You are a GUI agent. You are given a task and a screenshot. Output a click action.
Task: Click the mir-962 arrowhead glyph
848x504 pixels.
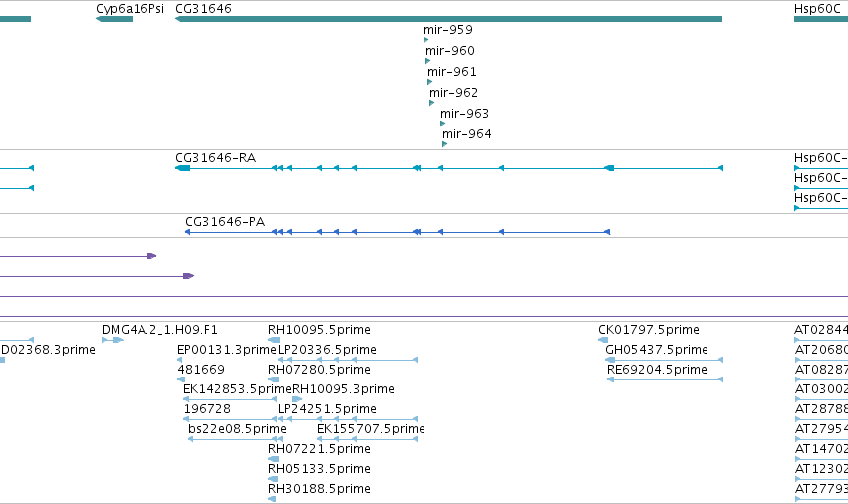pos(432,103)
